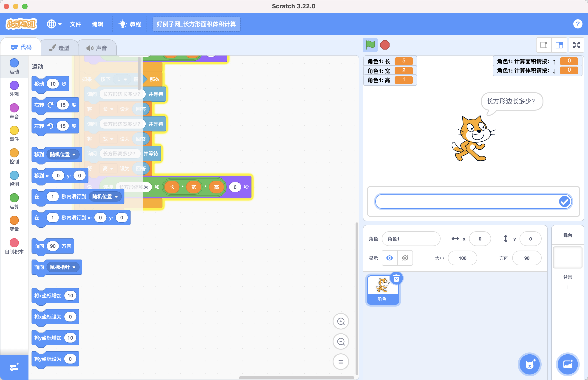Click the add extension button
The height and width of the screenshot is (380, 588).
14,367
